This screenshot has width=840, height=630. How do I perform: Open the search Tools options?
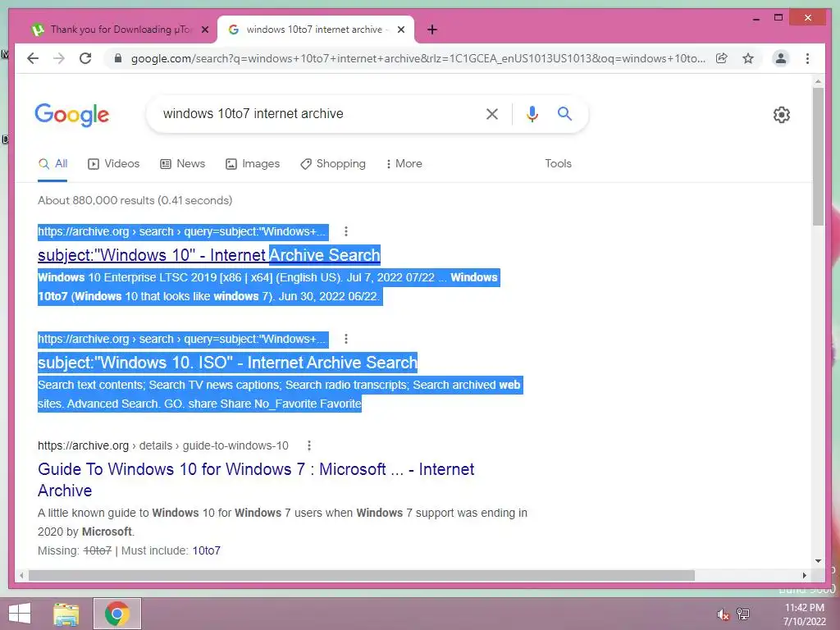tap(558, 163)
